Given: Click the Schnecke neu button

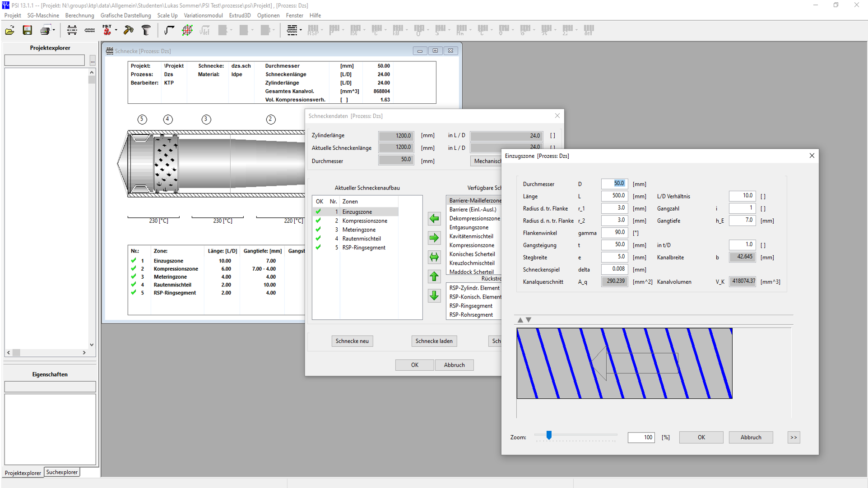Looking at the screenshot, I should click(352, 341).
